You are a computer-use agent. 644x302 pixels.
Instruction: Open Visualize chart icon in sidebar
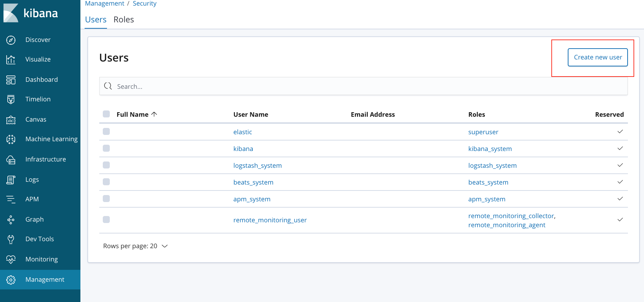click(11, 60)
